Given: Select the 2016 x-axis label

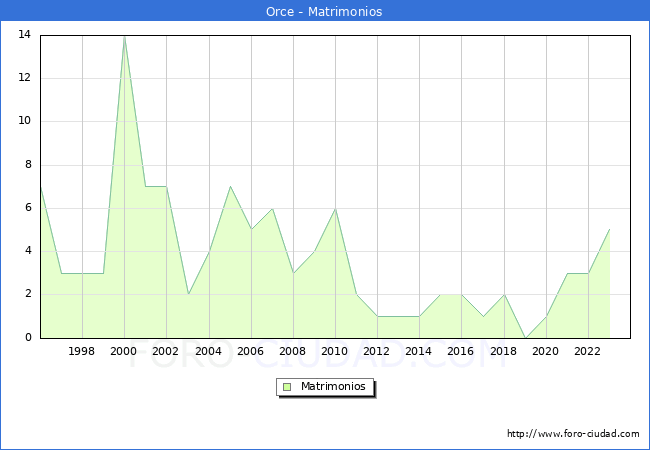Looking at the screenshot, I should point(461,352).
